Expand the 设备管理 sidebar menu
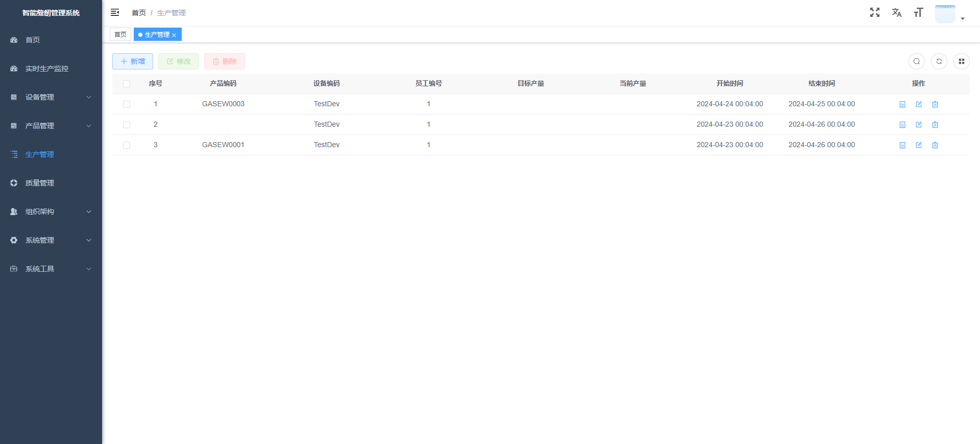980x444 pixels. tap(51, 97)
